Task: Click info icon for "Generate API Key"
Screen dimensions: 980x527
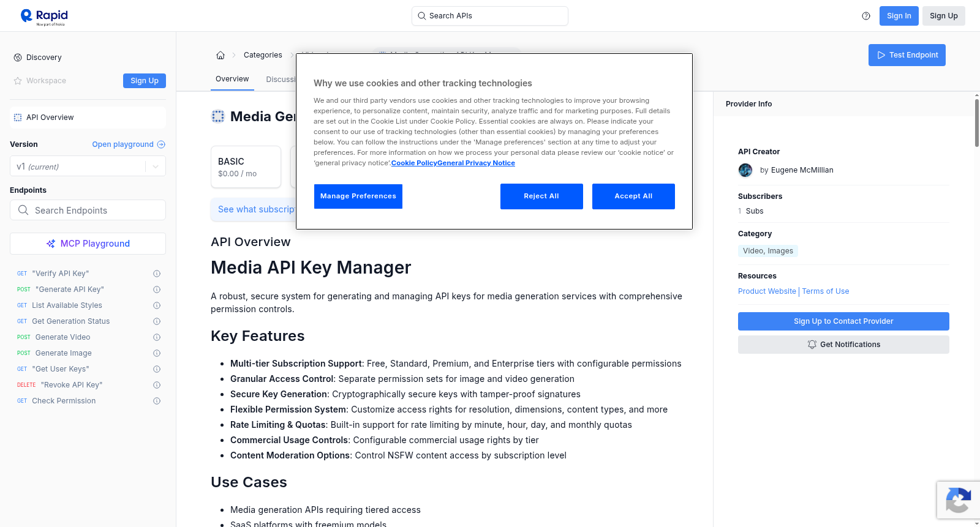Action: [157, 290]
